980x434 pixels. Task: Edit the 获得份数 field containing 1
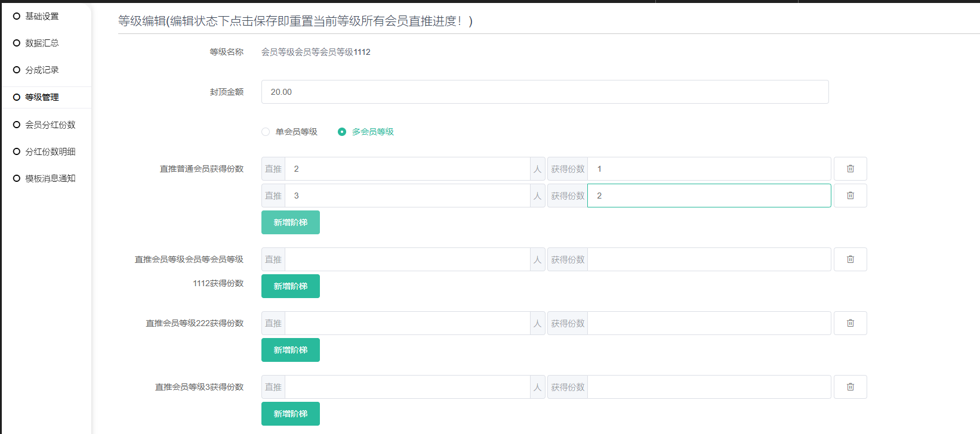(x=709, y=169)
